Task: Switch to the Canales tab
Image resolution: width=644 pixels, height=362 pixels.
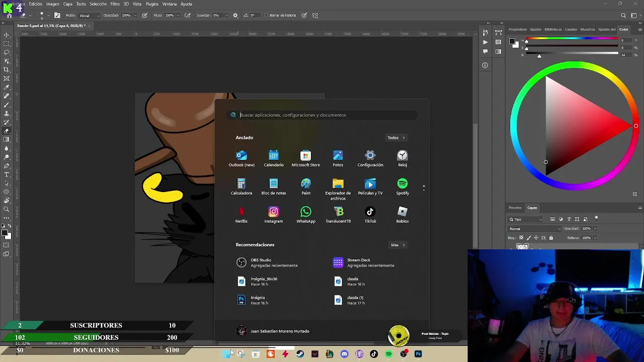Action: pos(571,29)
